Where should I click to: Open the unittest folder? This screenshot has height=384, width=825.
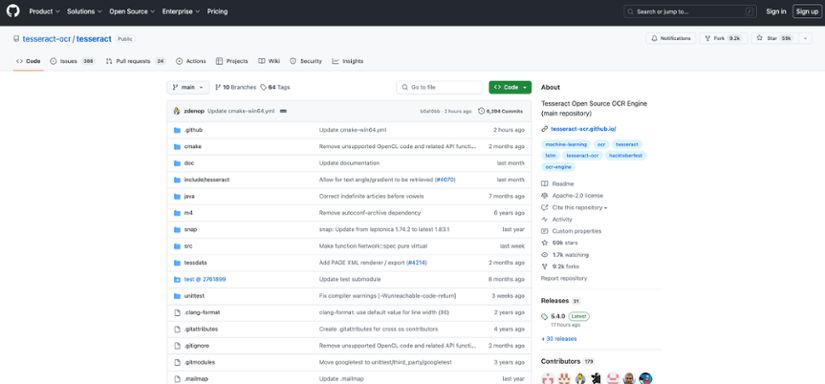(194, 296)
